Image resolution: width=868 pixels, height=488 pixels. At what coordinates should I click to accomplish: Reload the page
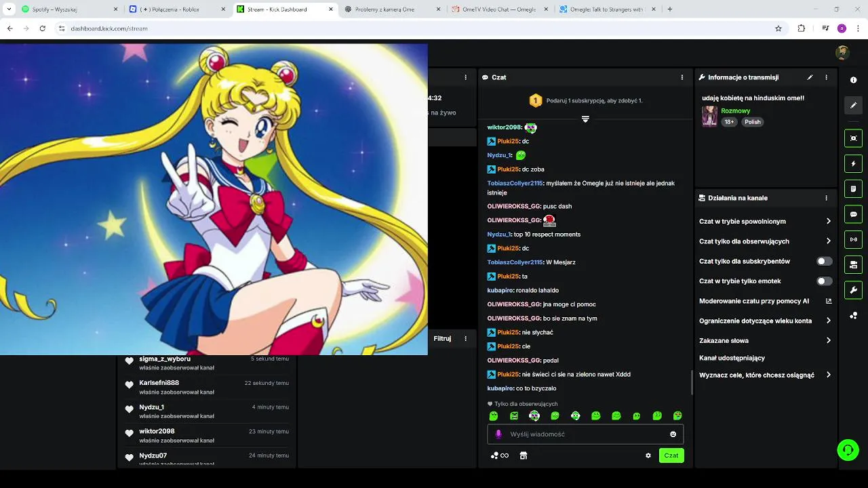click(43, 28)
